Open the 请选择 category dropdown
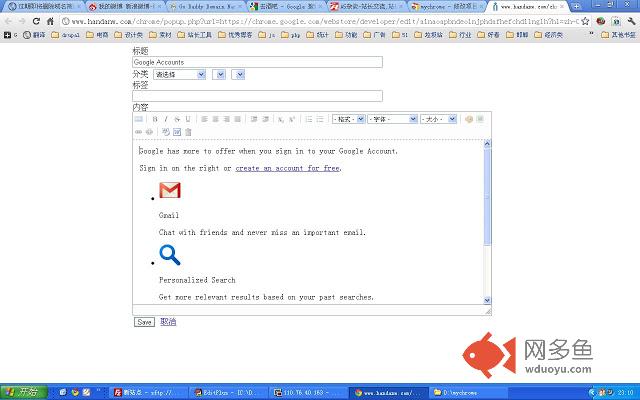This screenshot has width=640, height=400. 180,75
